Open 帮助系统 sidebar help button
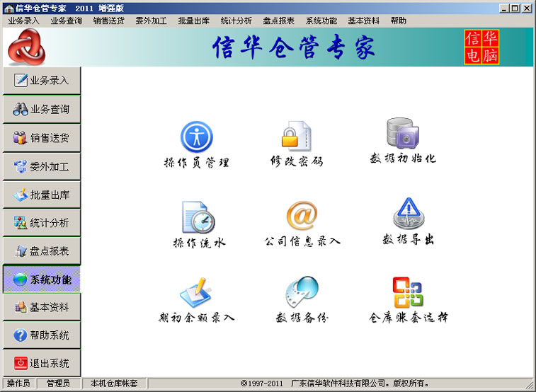536x392 pixels. click(x=42, y=335)
